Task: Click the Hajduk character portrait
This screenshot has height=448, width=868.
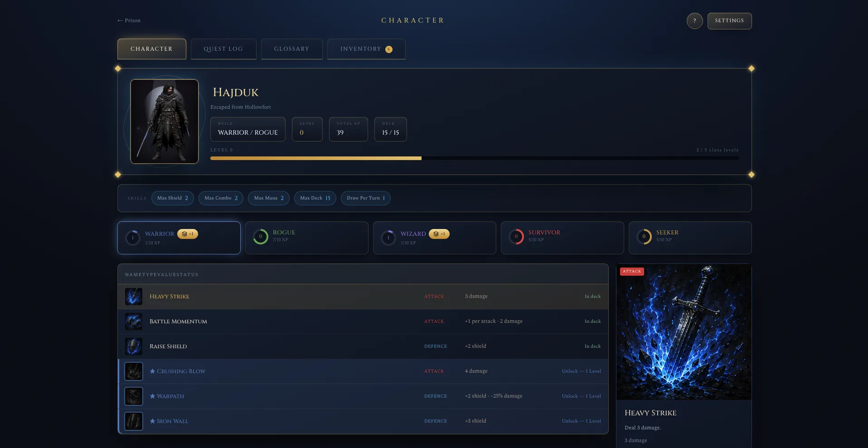Action: pyautogui.click(x=165, y=122)
